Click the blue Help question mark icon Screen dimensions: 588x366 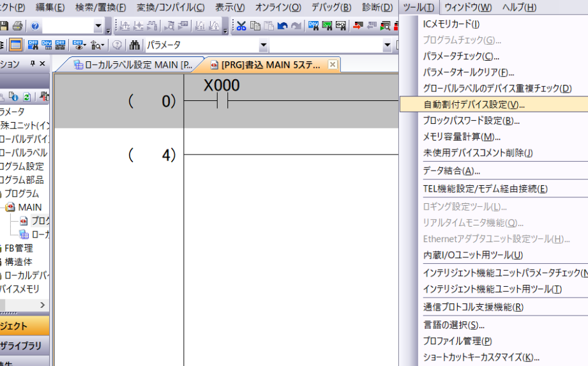34,26
